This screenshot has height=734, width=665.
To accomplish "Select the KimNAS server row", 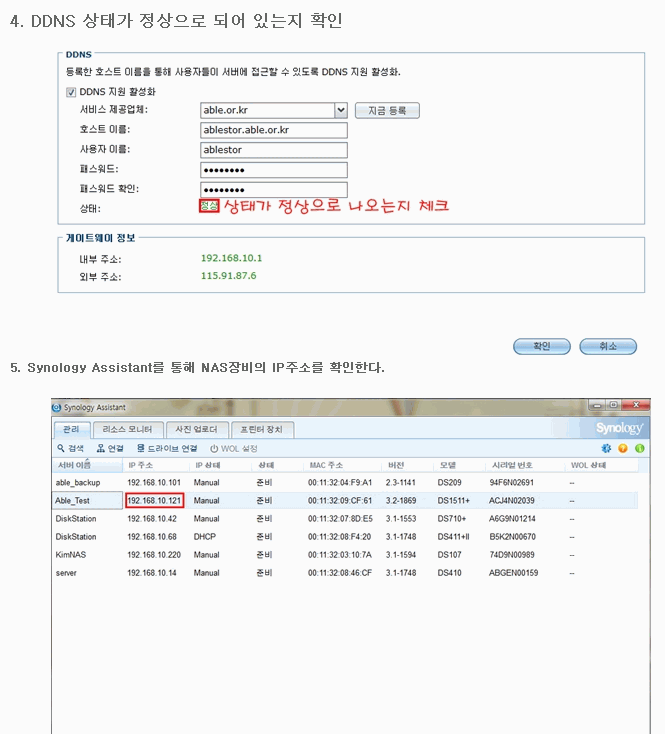I will point(345,555).
